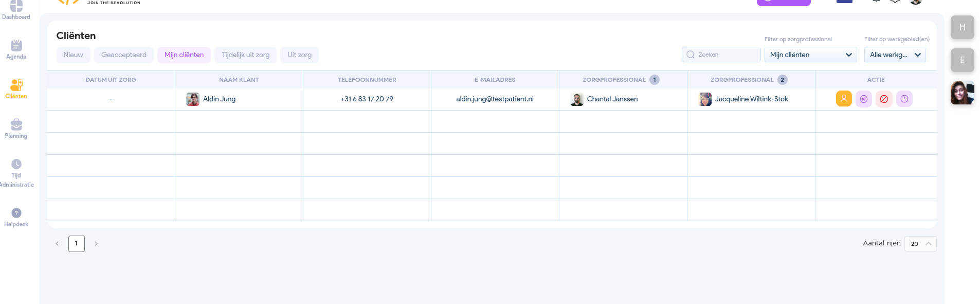Open the Helpdesk from the sidebar
The width and height of the screenshot is (980, 304).
[x=16, y=217]
